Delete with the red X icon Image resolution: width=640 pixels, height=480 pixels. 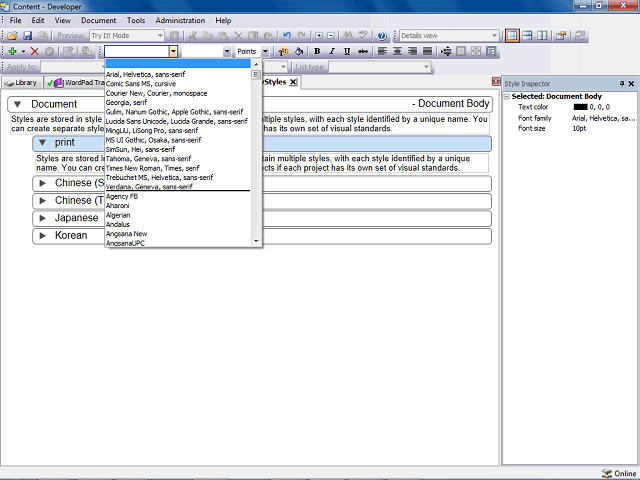pos(35,51)
